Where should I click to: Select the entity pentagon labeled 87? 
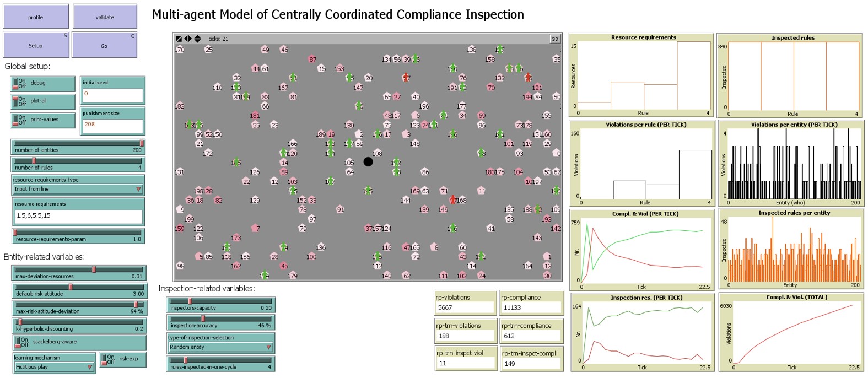point(312,59)
